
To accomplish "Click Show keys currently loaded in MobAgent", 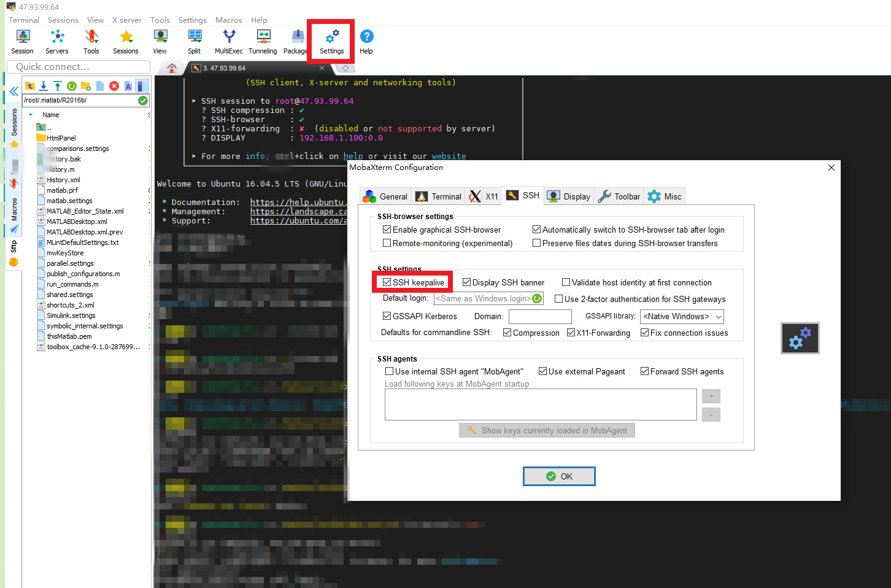I will tap(547, 430).
